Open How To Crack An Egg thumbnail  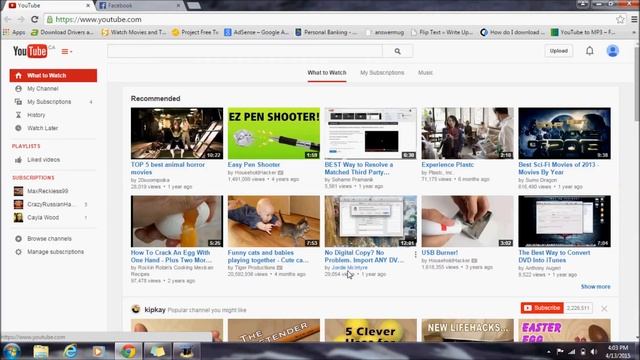pyautogui.click(x=177, y=221)
